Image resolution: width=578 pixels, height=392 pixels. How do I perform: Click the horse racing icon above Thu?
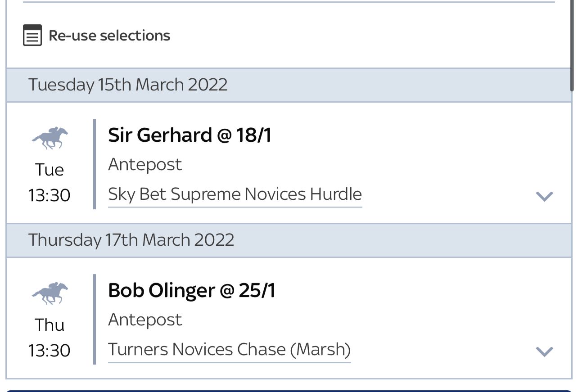(x=50, y=293)
